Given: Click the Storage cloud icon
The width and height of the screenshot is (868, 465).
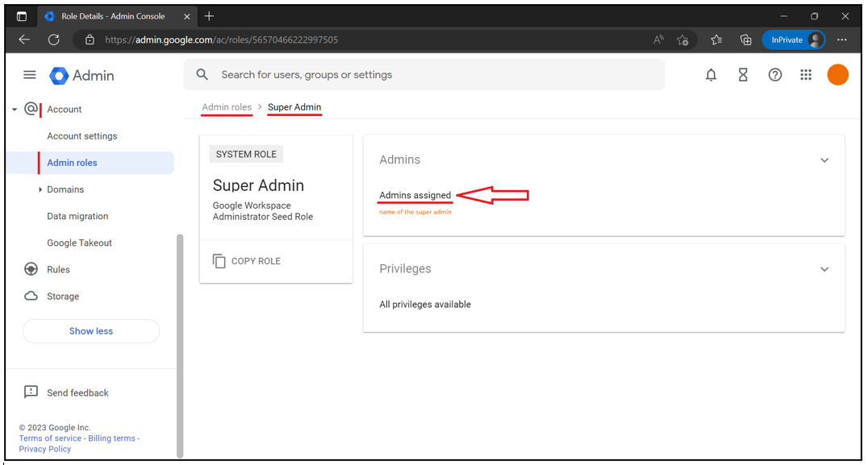Looking at the screenshot, I should (x=31, y=296).
